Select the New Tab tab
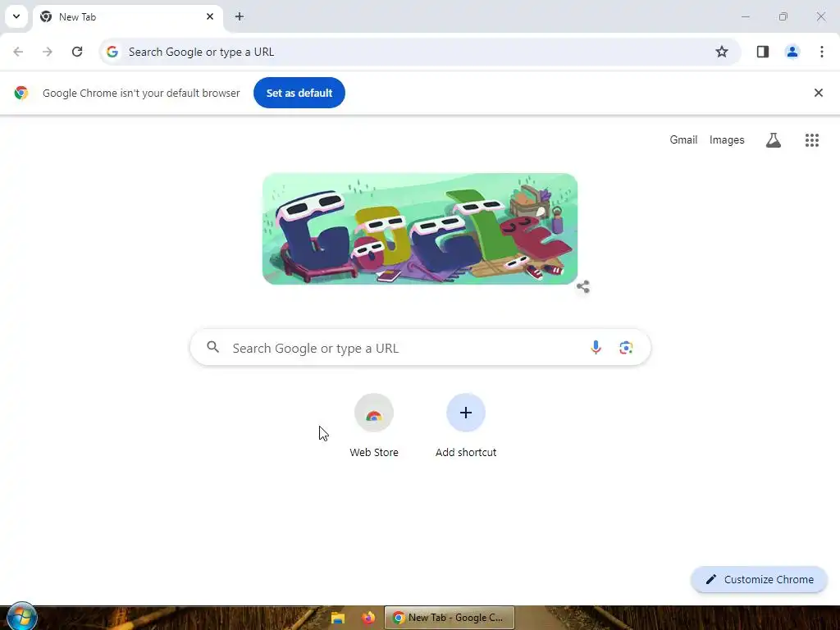This screenshot has height=630, width=840. pyautogui.click(x=127, y=17)
